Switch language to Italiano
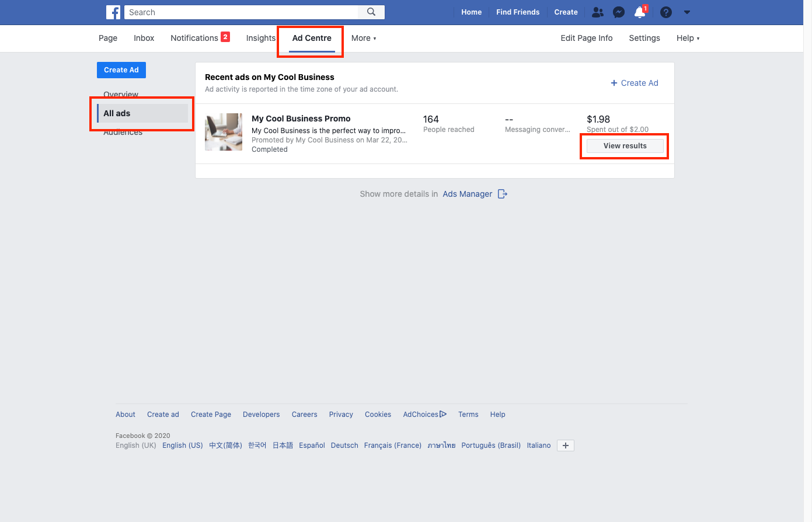The image size is (812, 522). tap(539, 446)
